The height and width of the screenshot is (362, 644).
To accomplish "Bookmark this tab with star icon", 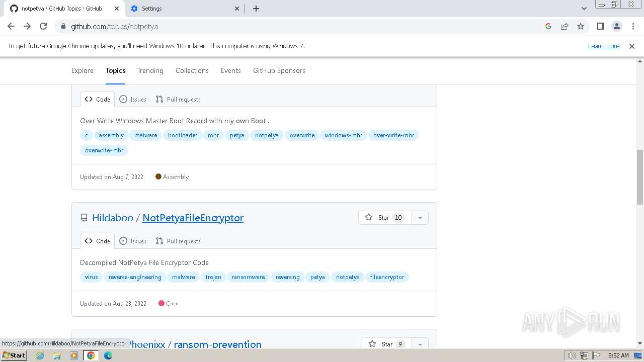I will [x=581, y=26].
